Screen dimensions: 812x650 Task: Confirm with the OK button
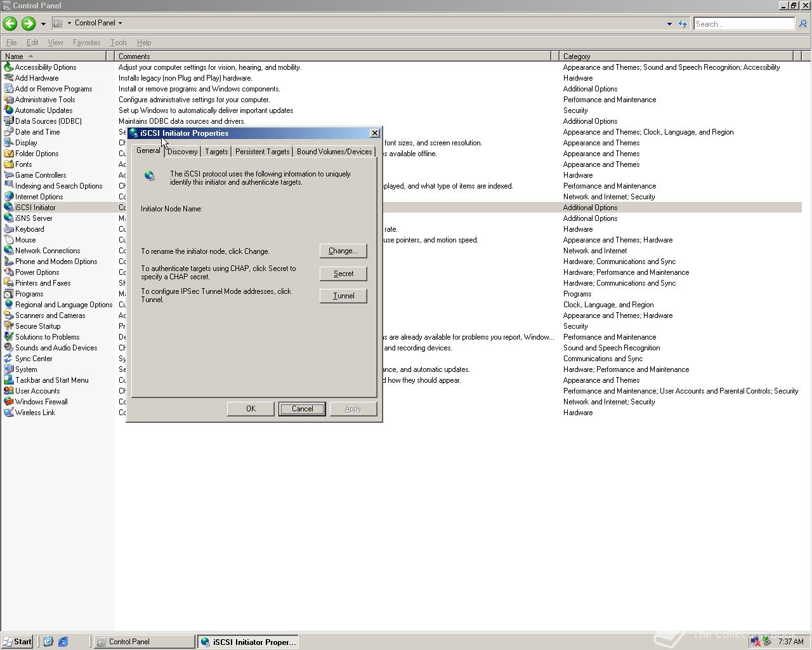[251, 409]
